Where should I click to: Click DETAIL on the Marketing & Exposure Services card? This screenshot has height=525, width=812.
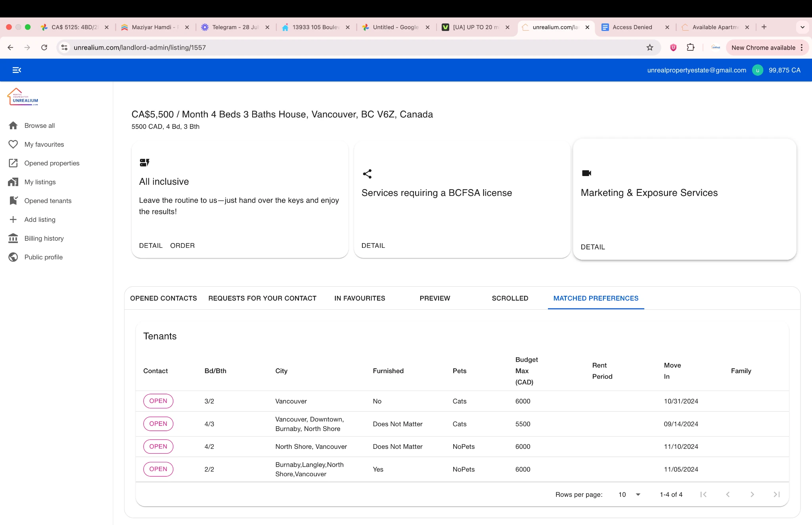click(592, 247)
